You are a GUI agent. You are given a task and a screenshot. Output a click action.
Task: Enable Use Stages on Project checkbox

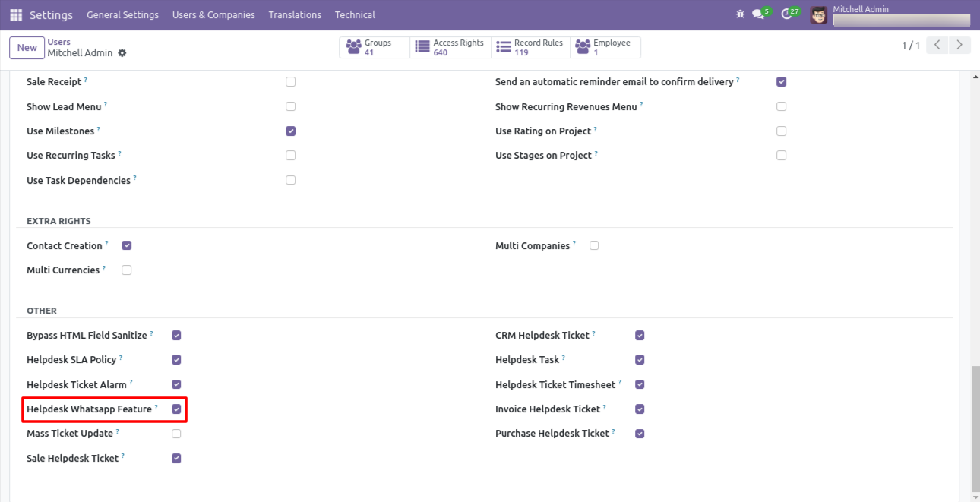[782, 156]
